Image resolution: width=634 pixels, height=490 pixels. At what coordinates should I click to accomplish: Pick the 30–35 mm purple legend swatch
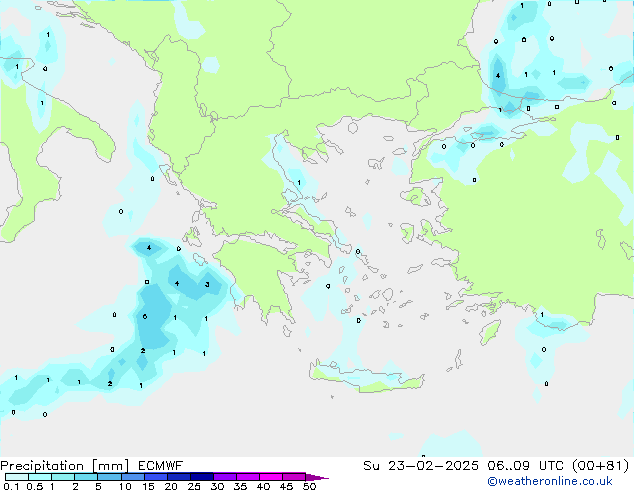(x=224, y=477)
